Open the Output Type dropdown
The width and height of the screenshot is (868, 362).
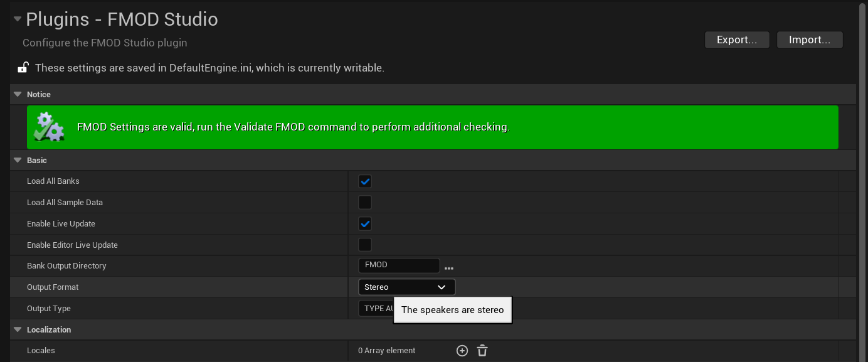click(376, 309)
